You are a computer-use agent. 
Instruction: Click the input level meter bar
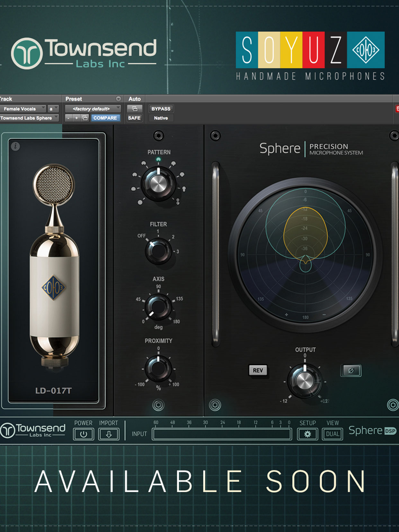coord(222,434)
